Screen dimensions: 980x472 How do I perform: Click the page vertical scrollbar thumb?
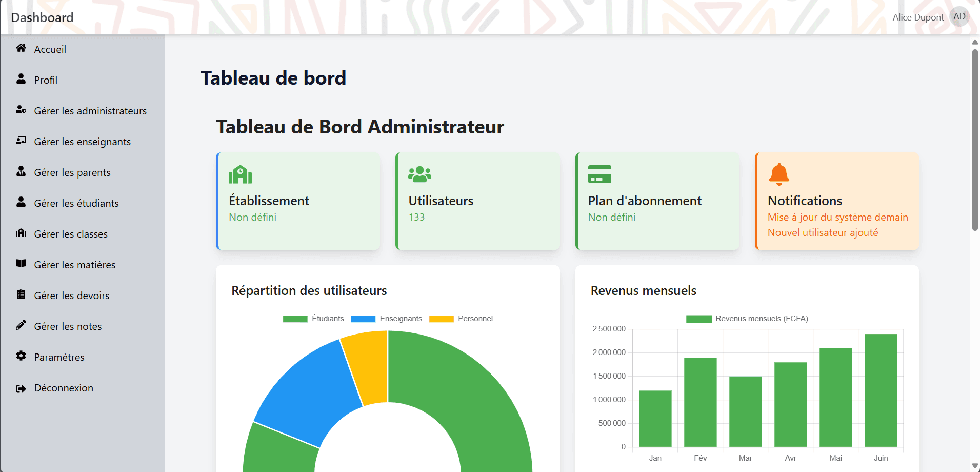coord(975,139)
